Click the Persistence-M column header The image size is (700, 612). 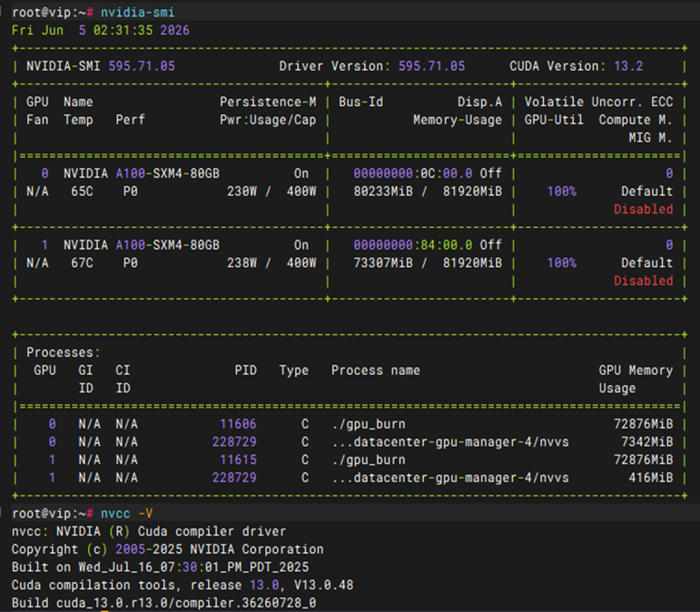click(268, 102)
